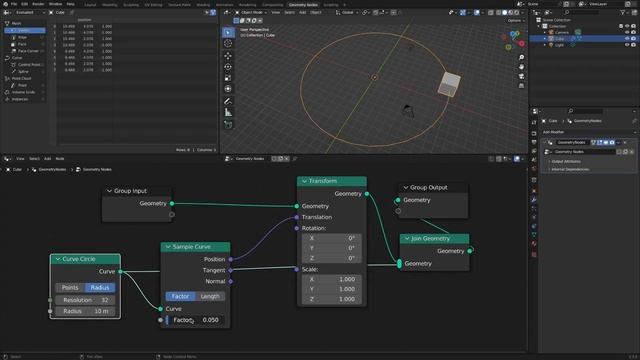Open the Object Data green triangle tab
This screenshot has width=640, height=360.
[534, 235]
